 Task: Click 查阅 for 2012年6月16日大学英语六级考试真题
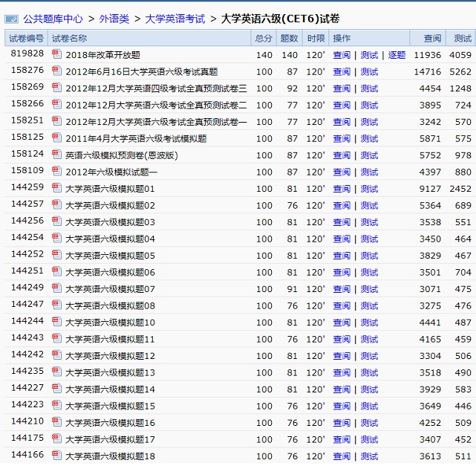[x=342, y=72]
